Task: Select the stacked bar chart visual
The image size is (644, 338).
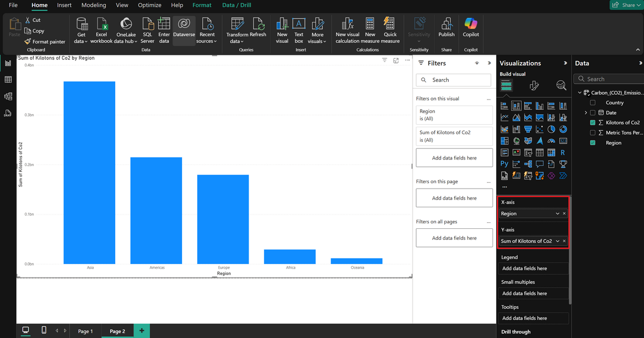Action: tap(504, 106)
